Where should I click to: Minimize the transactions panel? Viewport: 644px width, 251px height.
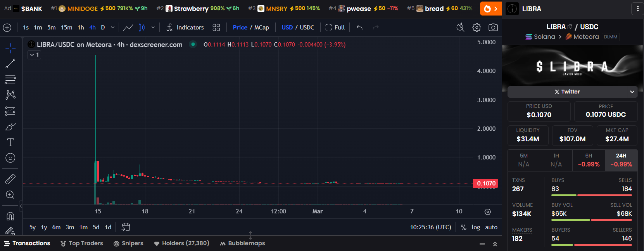click(x=482, y=244)
